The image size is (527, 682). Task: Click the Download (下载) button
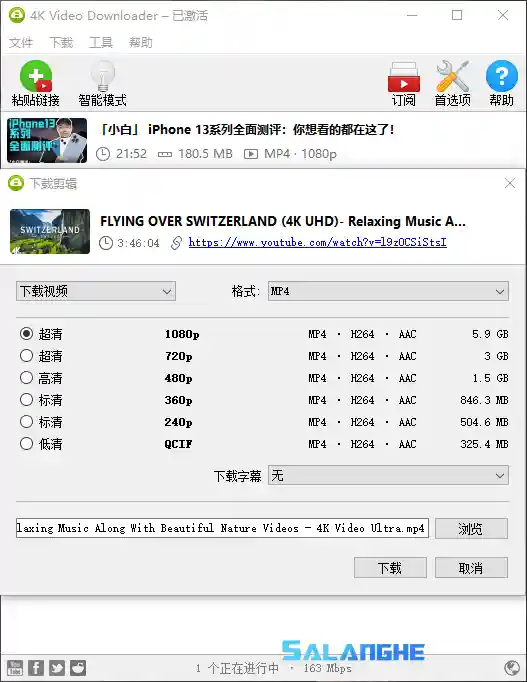coord(390,568)
